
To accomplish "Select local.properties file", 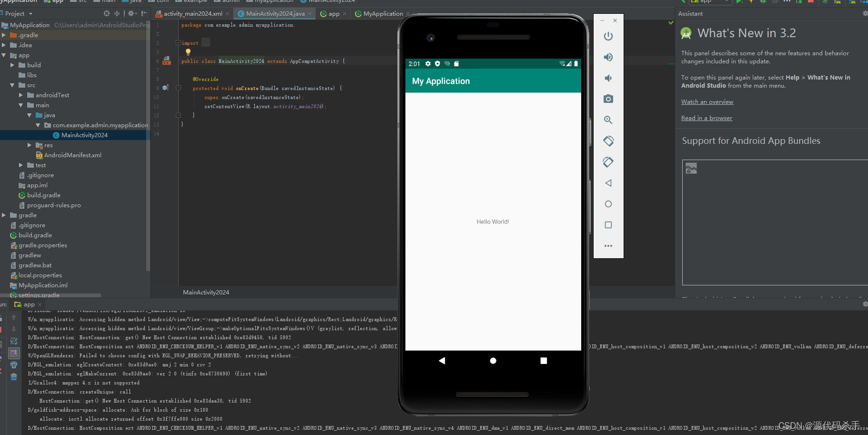I will coord(40,275).
